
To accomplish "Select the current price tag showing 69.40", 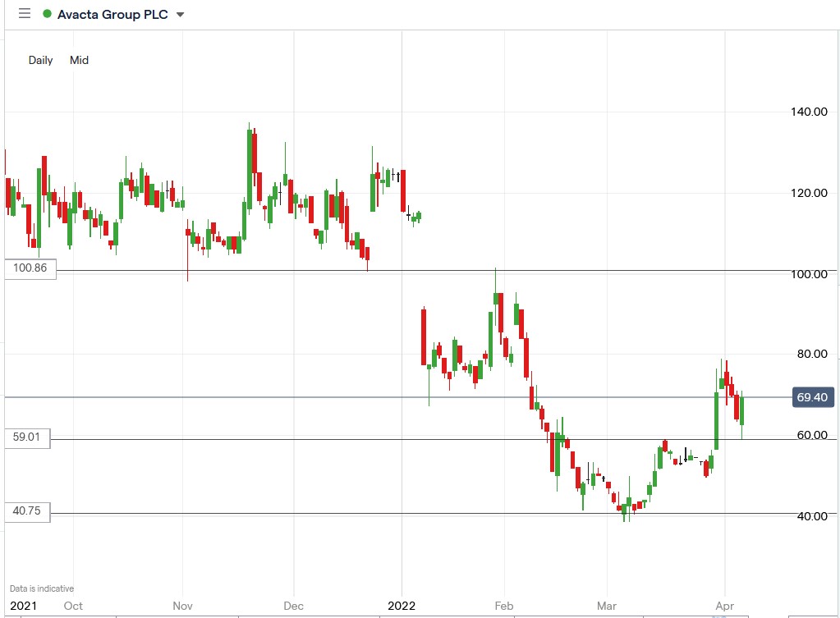I will pos(813,397).
